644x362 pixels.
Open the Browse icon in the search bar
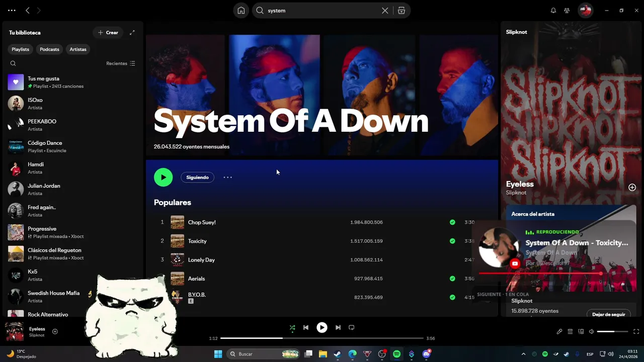click(401, 11)
